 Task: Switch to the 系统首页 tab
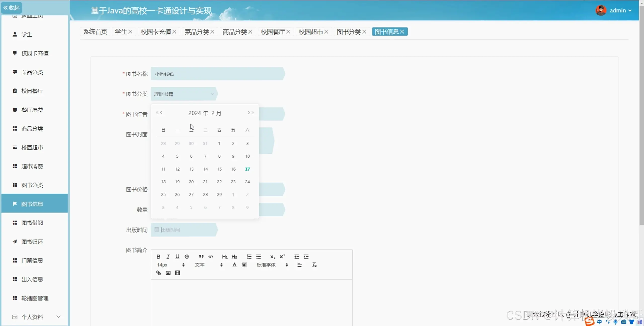95,31
